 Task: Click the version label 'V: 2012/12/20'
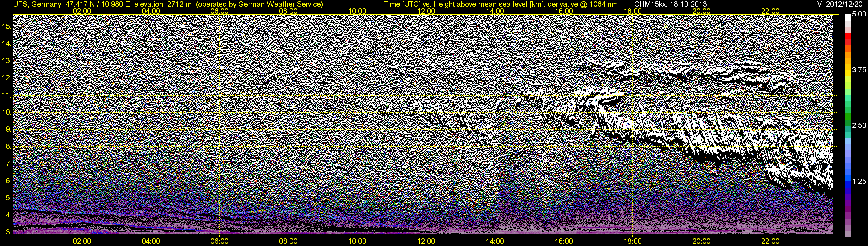pos(840,4)
